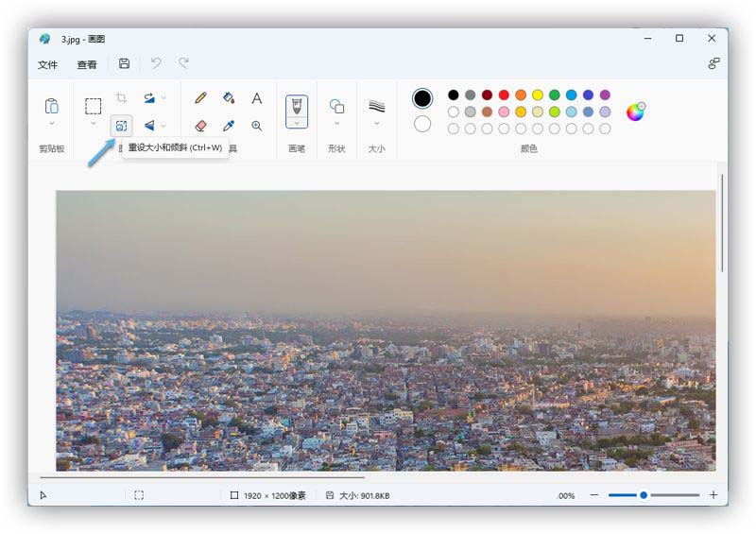Pick the red color swatch
756x534 pixels.
click(504, 95)
